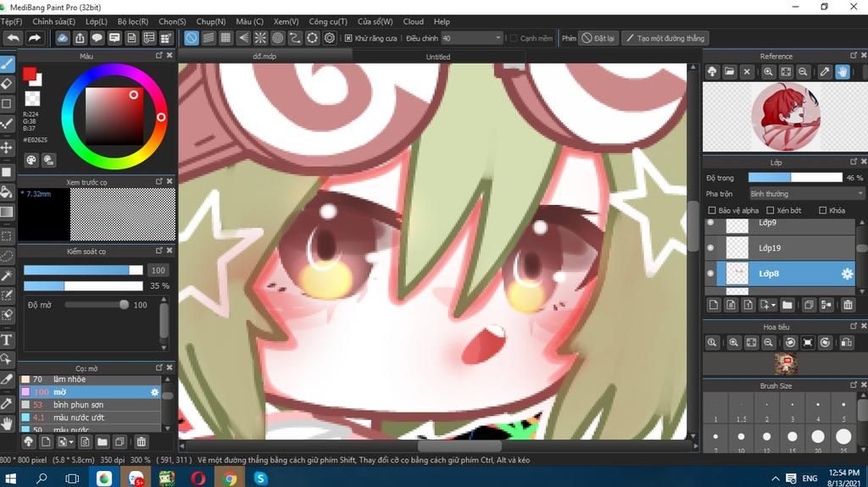
Task: Turn off snap with the blue circle-slash icon
Action: click(x=191, y=38)
